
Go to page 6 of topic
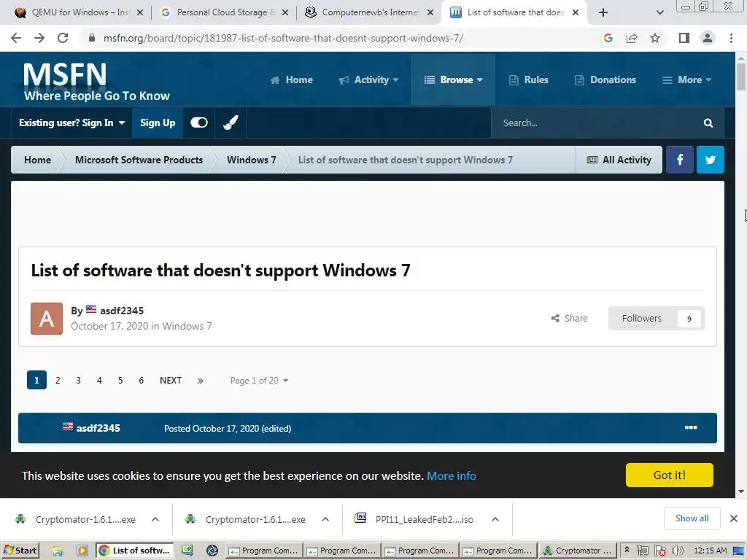coord(141,381)
